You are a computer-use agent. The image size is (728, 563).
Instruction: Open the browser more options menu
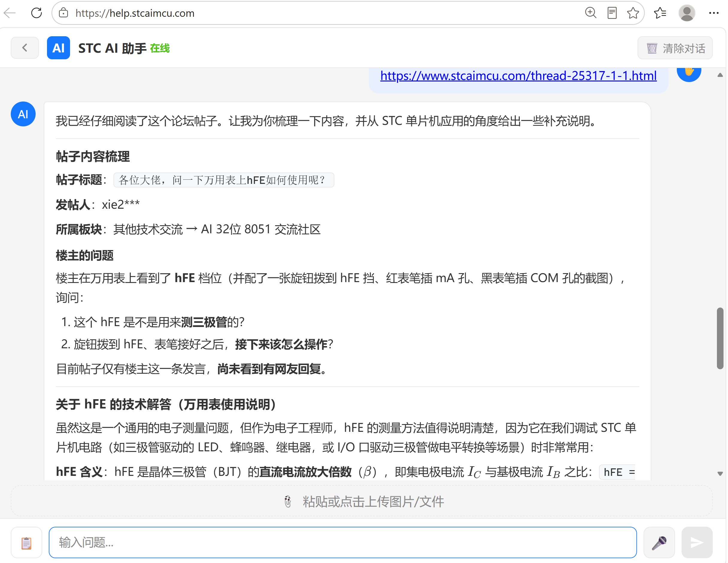pyautogui.click(x=714, y=13)
